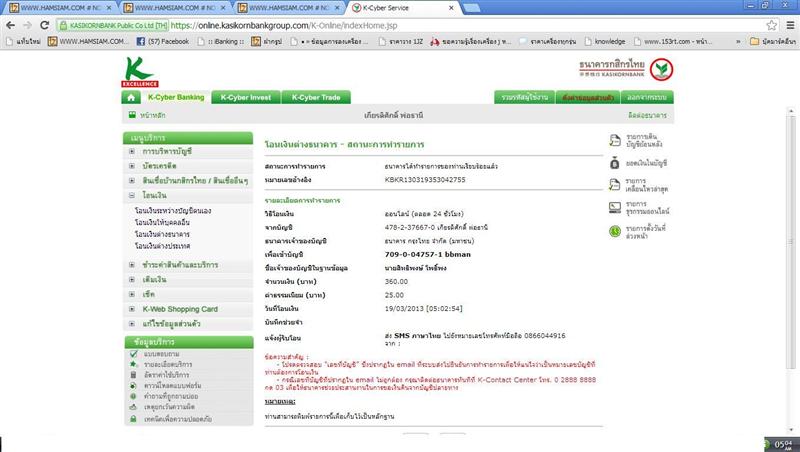The image size is (800, 452).
Task: Click the green star service details icon
Action: tap(134, 364)
